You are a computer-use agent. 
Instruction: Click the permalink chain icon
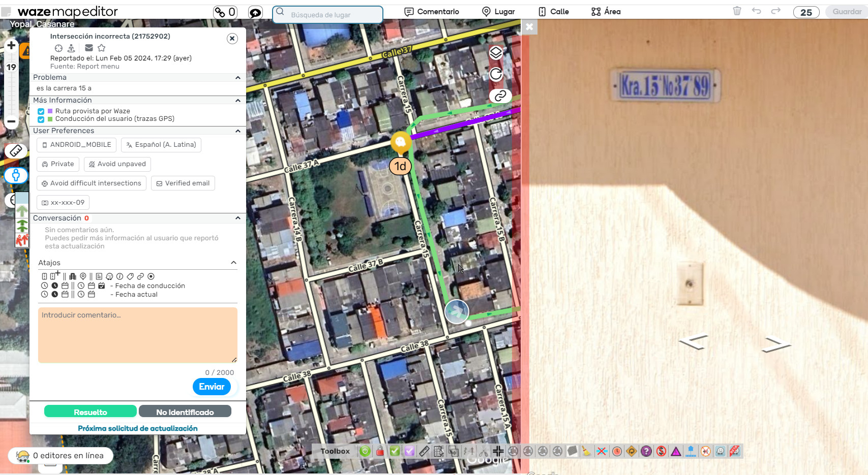click(500, 96)
